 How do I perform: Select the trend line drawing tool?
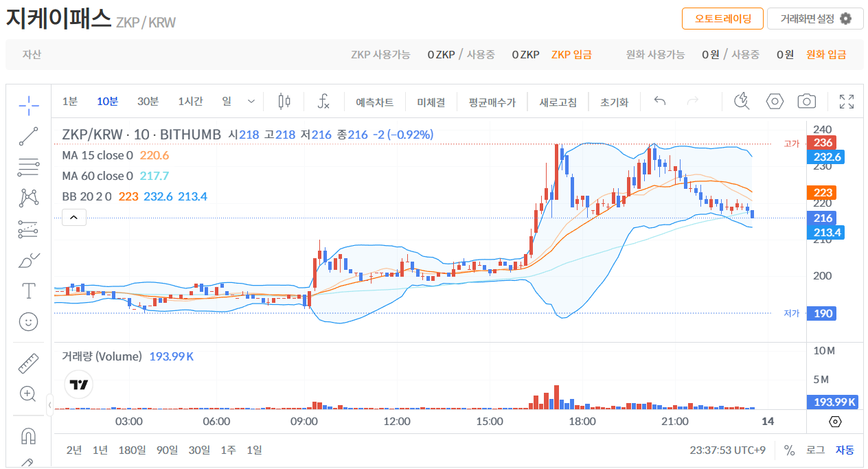pyautogui.click(x=28, y=135)
